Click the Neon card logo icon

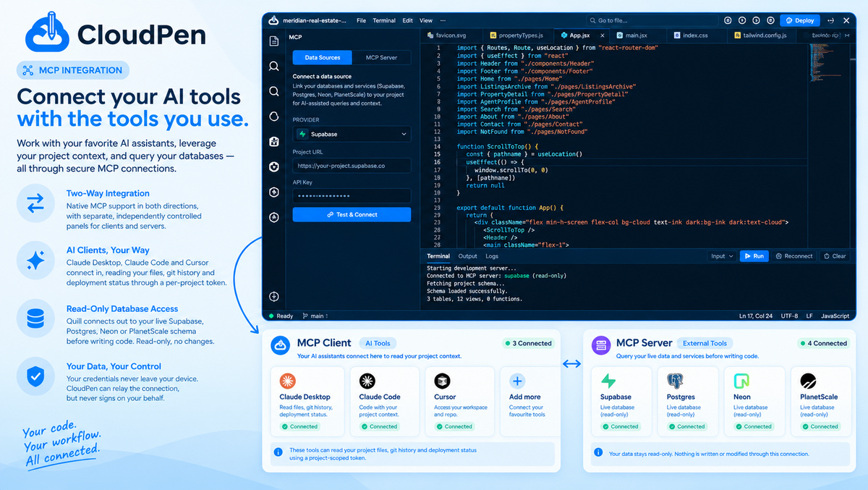(741, 381)
